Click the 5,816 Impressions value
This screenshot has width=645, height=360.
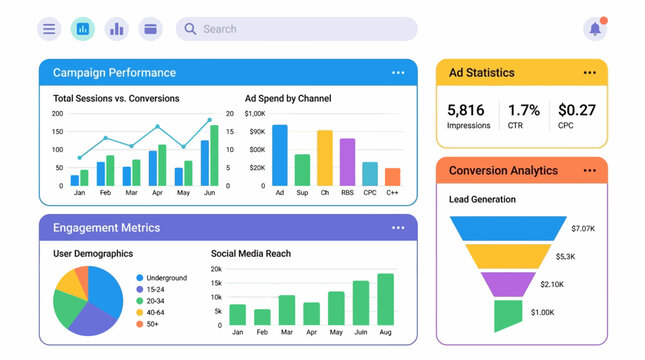[x=466, y=110]
